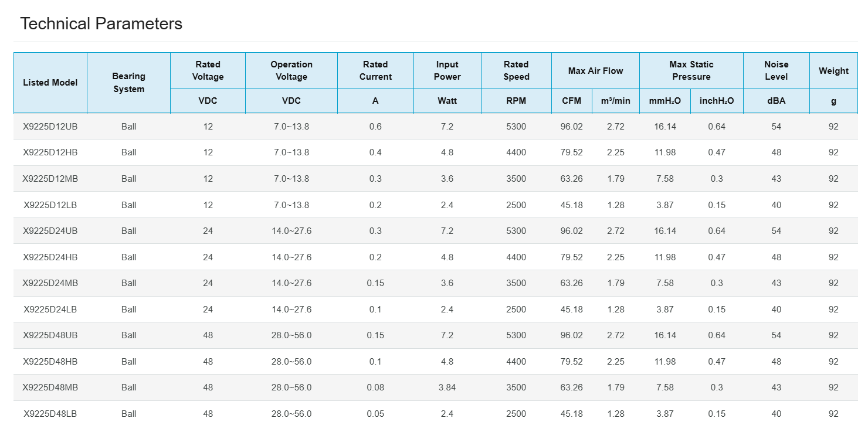
Task: Select the Max Air Flow header
Action: pos(595,71)
